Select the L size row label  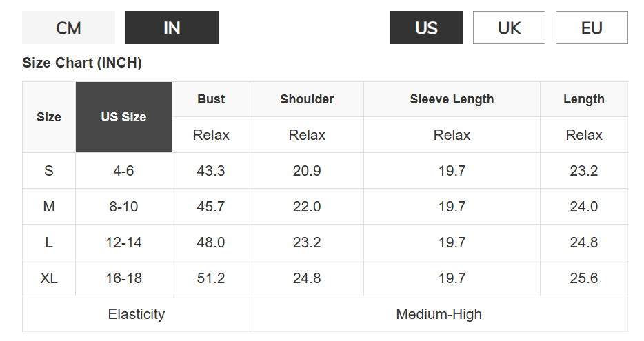point(49,242)
